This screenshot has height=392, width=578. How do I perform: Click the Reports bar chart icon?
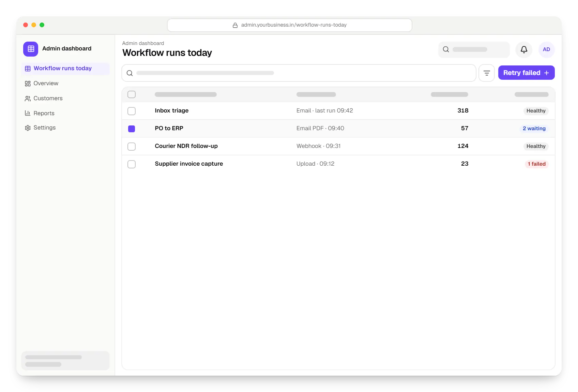point(28,113)
